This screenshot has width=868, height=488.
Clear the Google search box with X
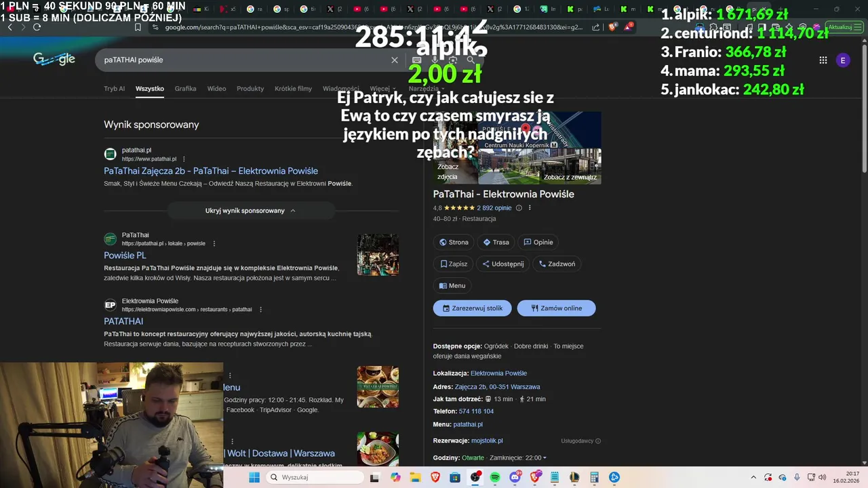click(395, 60)
